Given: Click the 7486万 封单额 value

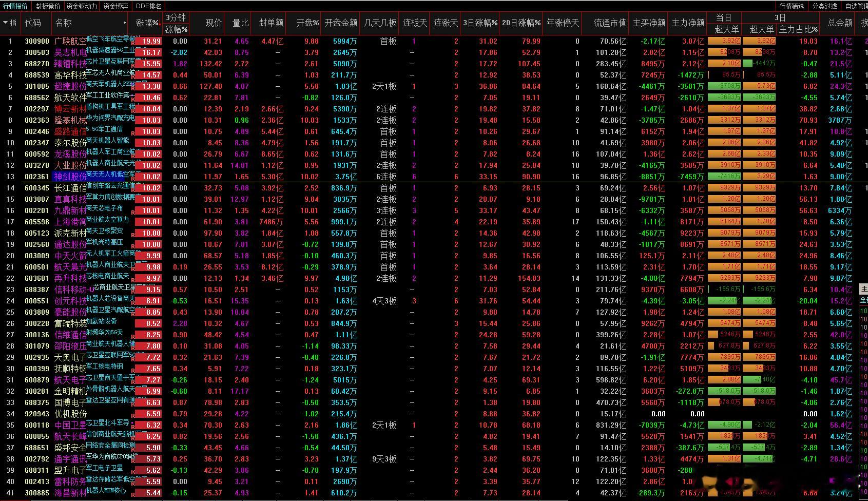Looking at the screenshot, I should [271, 222].
